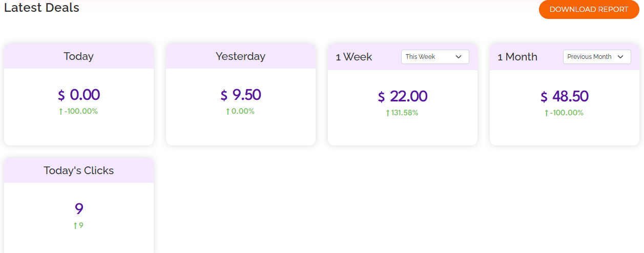Open the This Week dropdown
The height and width of the screenshot is (253, 644).
pos(434,57)
